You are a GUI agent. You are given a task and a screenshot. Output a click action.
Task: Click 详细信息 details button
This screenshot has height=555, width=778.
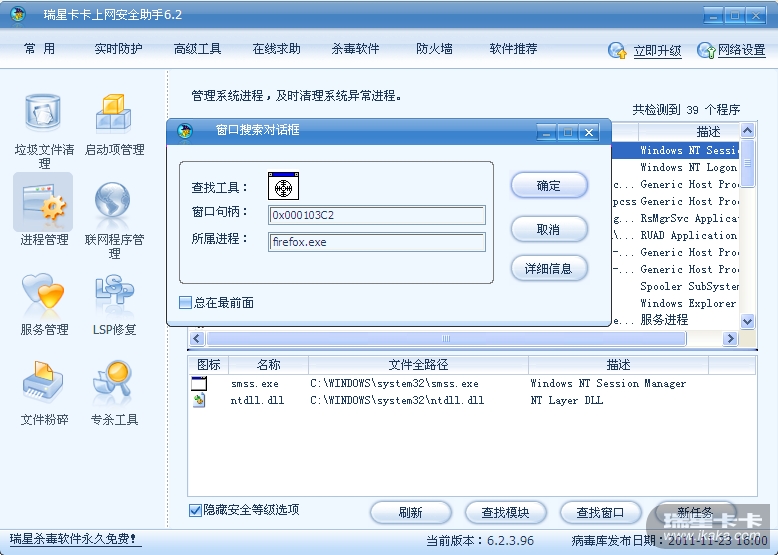click(549, 268)
